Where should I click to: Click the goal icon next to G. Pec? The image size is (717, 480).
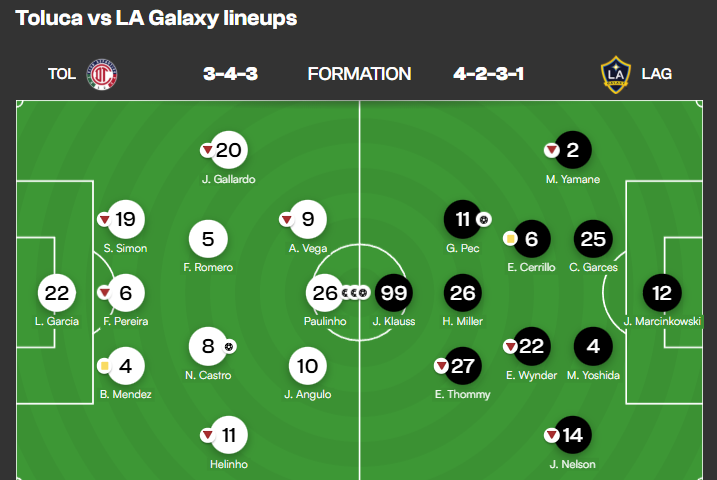coord(484,219)
